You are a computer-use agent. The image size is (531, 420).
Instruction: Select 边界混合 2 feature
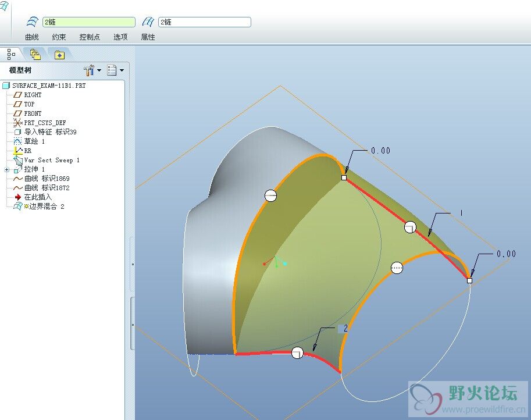point(47,207)
